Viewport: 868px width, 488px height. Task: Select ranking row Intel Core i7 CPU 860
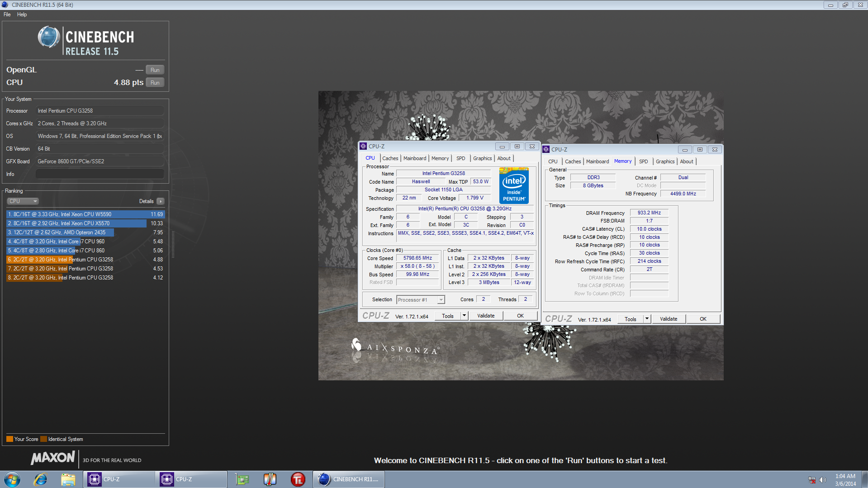click(85, 251)
